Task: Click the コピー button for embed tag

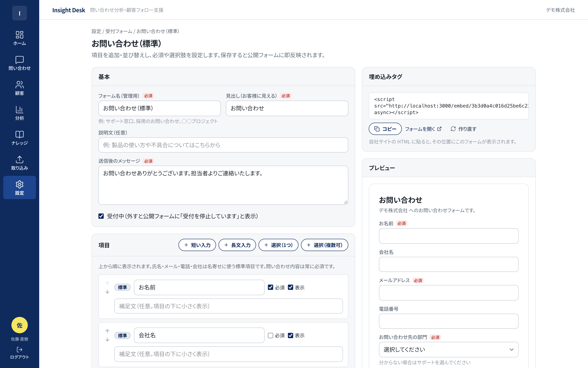Action: [385, 129]
